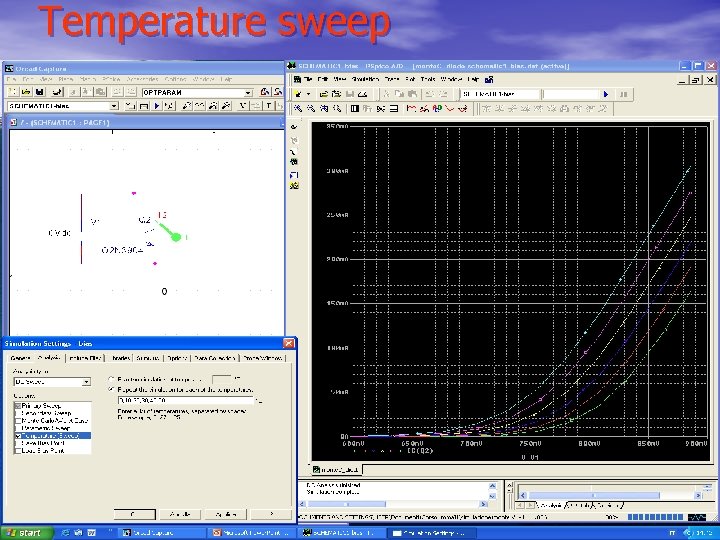Screen dimensions: 720x540
Task: Switch to General tab in Simulation Settings
Action: [x=20, y=358]
